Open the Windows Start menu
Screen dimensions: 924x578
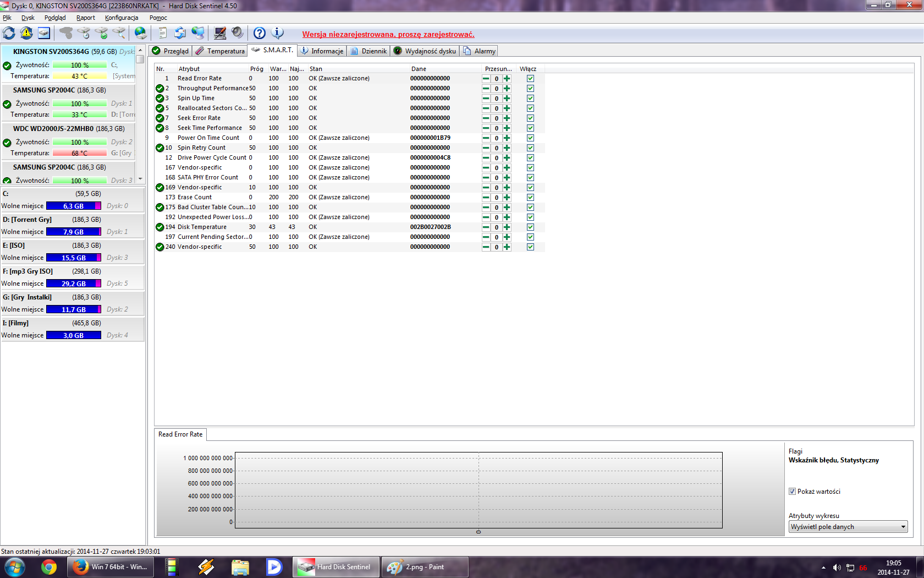pyautogui.click(x=14, y=566)
